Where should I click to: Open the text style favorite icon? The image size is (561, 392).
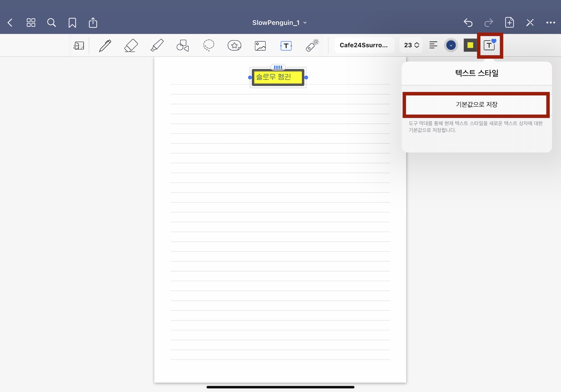click(x=490, y=45)
